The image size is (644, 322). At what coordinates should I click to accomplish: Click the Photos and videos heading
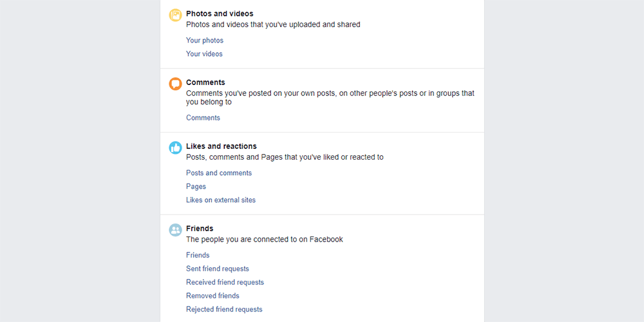coord(220,14)
